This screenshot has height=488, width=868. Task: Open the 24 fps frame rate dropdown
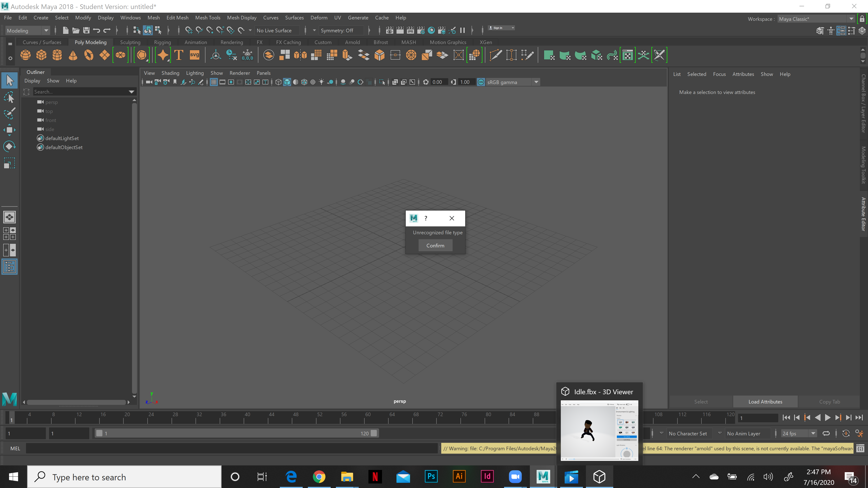tap(813, 434)
